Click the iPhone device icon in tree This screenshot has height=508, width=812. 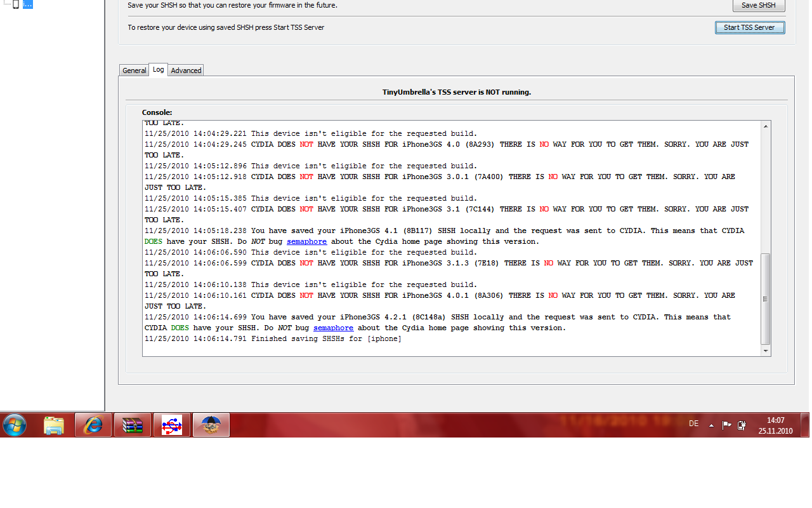[15, 4]
